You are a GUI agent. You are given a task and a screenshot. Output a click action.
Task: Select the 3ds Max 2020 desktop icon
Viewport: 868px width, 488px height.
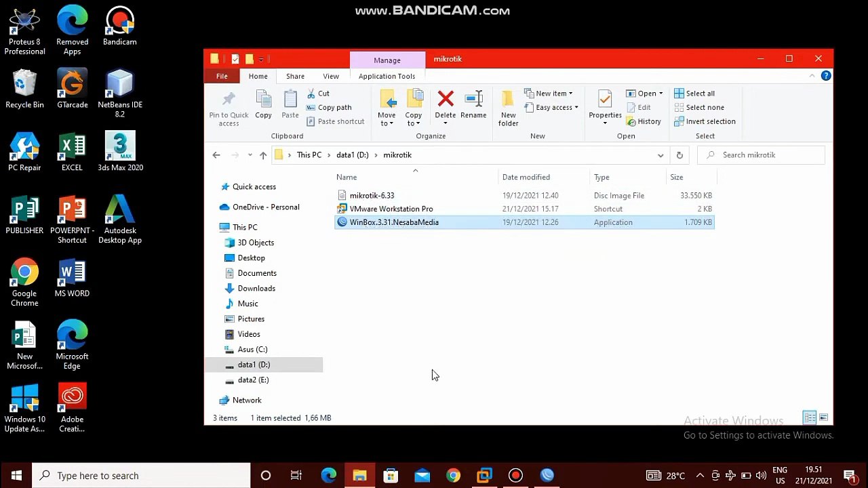120,152
